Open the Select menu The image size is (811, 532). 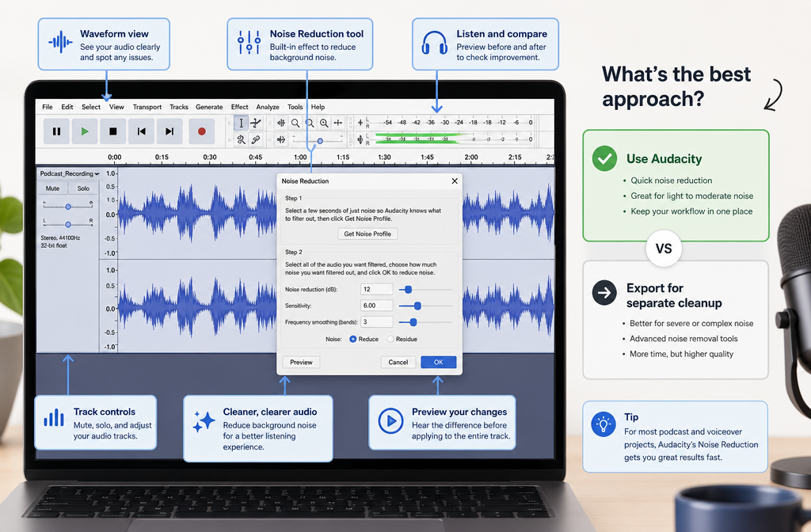tap(91, 107)
